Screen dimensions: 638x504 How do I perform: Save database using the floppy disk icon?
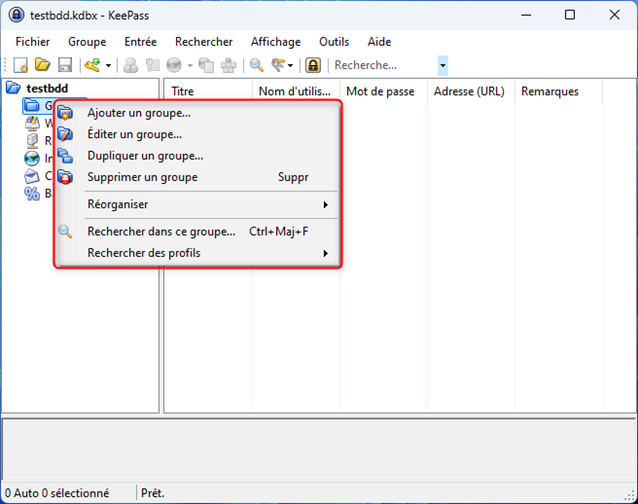point(65,65)
